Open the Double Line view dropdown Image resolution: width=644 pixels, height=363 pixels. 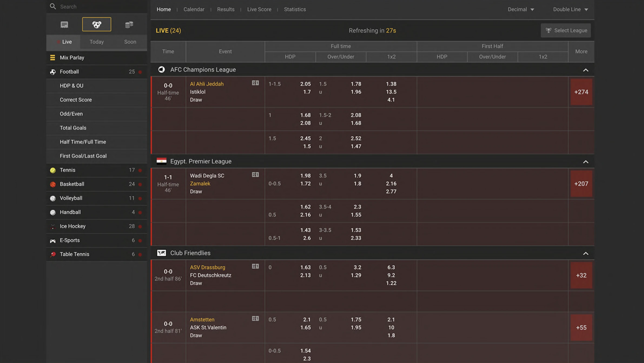[x=570, y=9]
